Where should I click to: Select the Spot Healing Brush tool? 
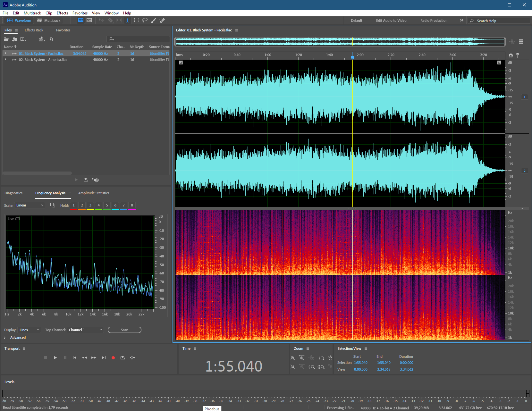[x=162, y=20]
